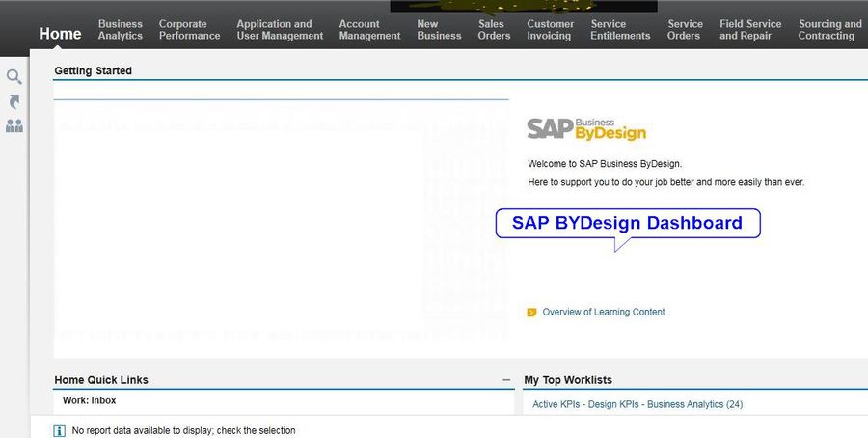This screenshot has width=868, height=438.
Task: Click the 'Welcome to SAP Business ByDesign' text
Action: tap(605, 164)
